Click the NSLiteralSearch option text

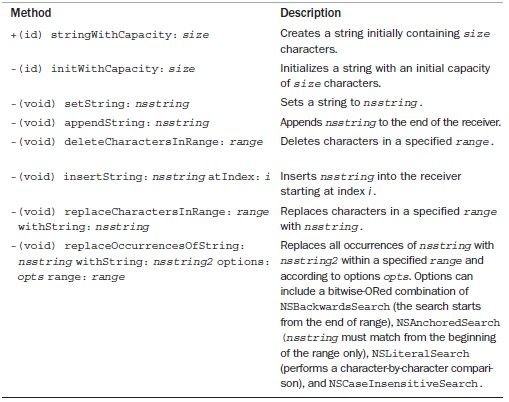420,353
